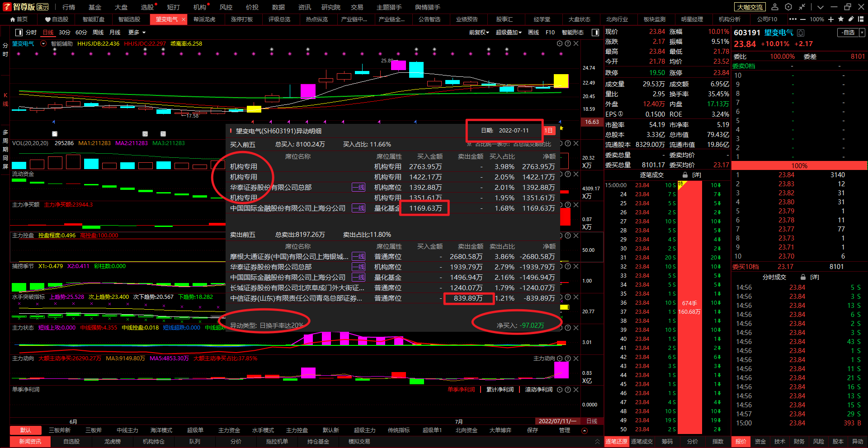The height and width of the screenshot is (448, 868).
Task: Click the 一线 tag for 华泰证券 buy row
Action: tap(359, 187)
